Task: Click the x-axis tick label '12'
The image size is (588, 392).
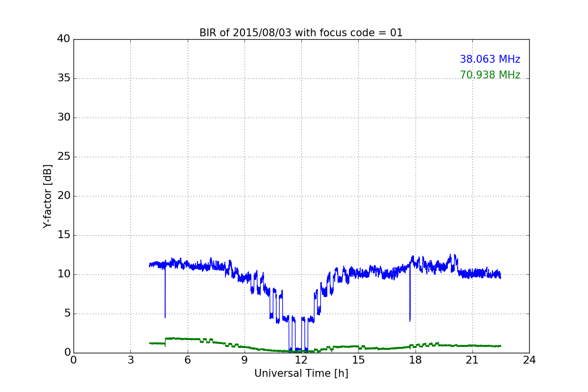Action: tap(301, 360)
